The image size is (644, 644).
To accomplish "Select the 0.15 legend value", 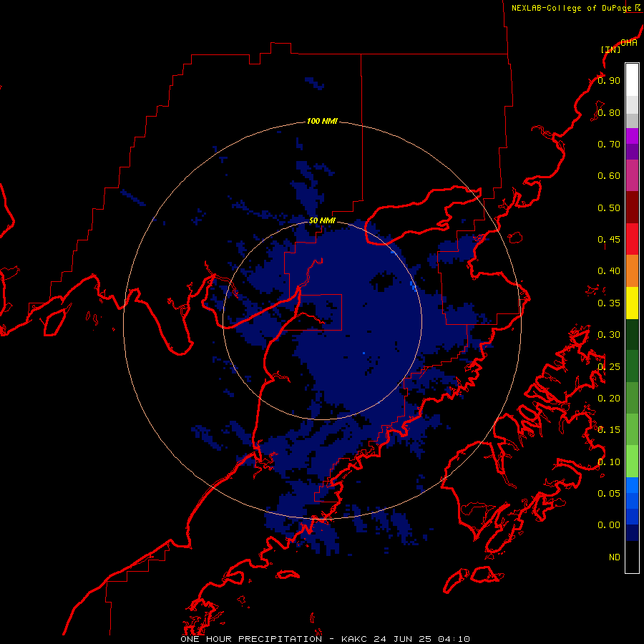I will coord(609,430).
